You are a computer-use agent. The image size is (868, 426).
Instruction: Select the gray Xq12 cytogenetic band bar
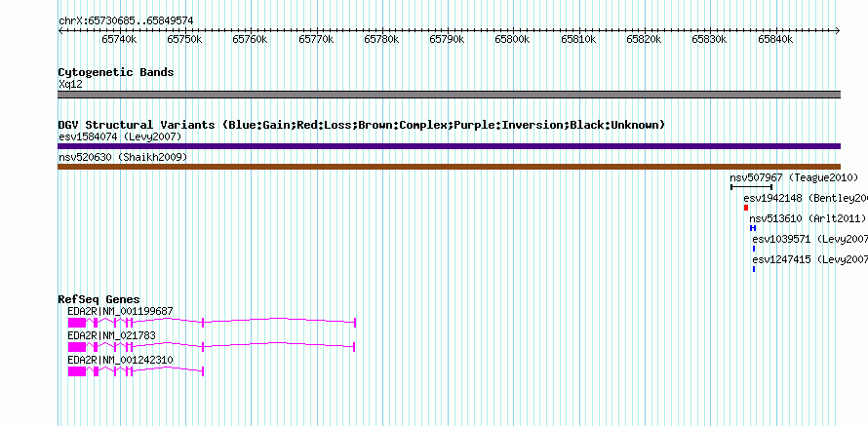tap(449, 95)
